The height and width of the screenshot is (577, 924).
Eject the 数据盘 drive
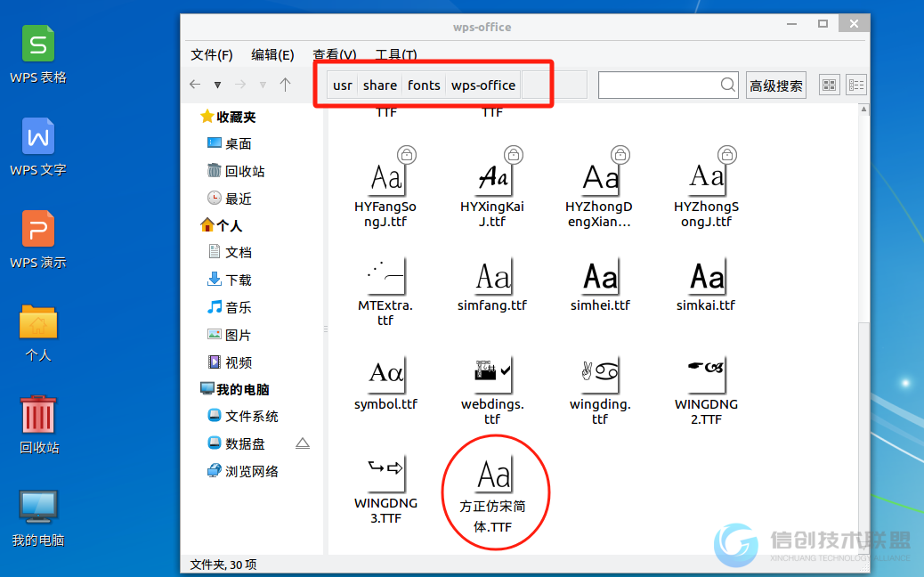click(303, 443)
